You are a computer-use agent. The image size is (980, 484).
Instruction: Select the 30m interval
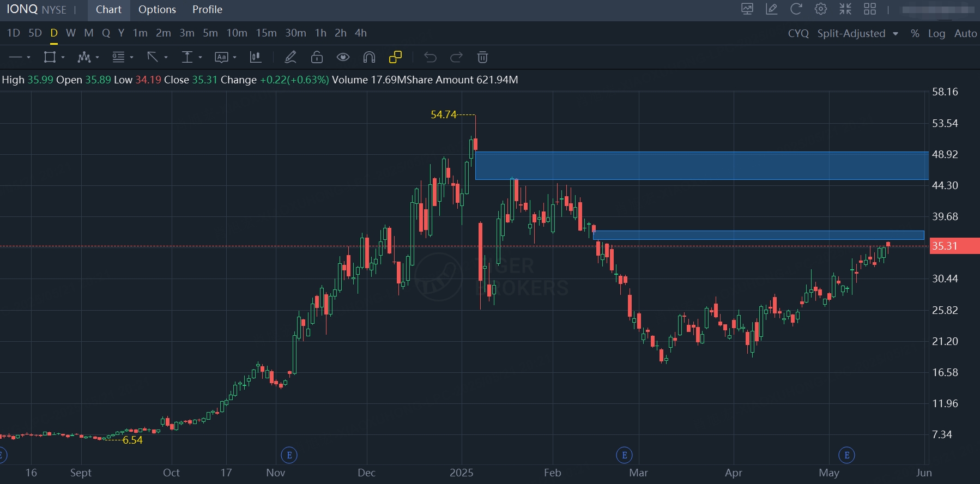coord(295,33)
